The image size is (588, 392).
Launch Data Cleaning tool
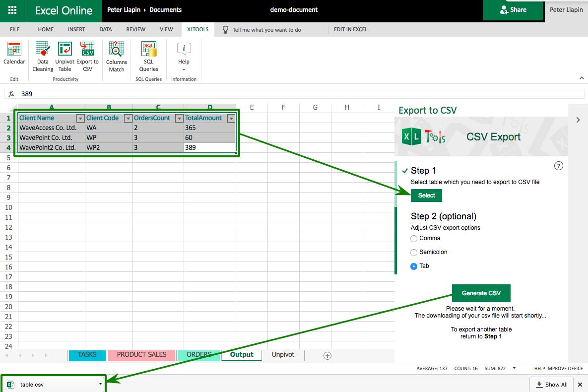pyautogui.click(x=43, y=56)
